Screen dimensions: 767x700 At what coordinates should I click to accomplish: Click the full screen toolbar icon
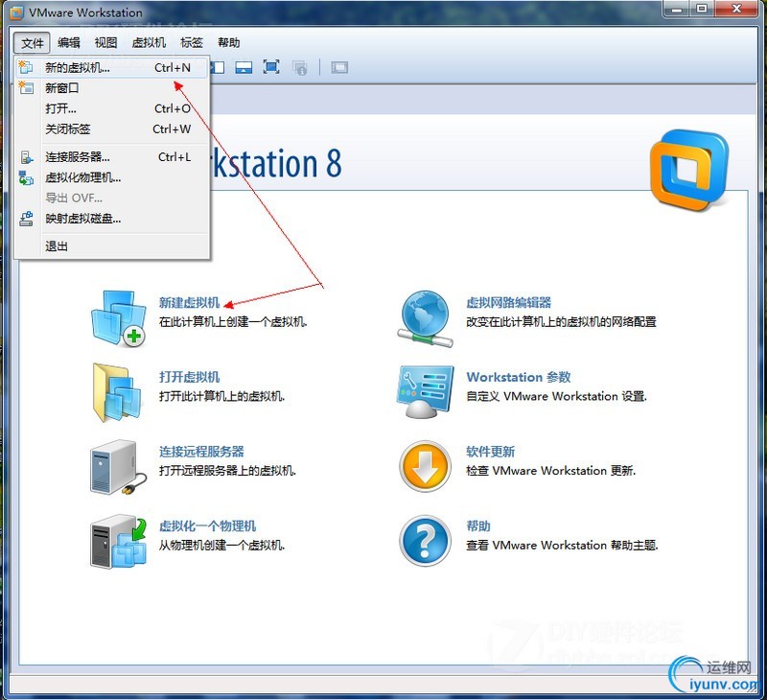pyautogui.click(x=271, y=67)
